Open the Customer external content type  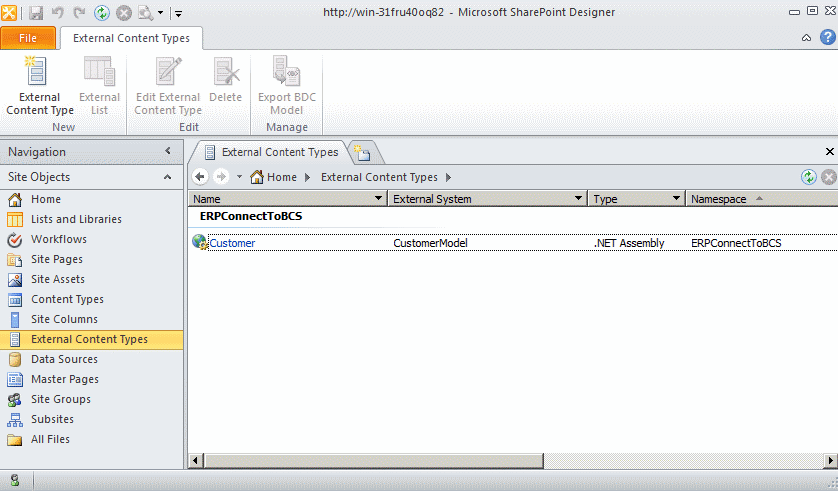pos(232,243)
